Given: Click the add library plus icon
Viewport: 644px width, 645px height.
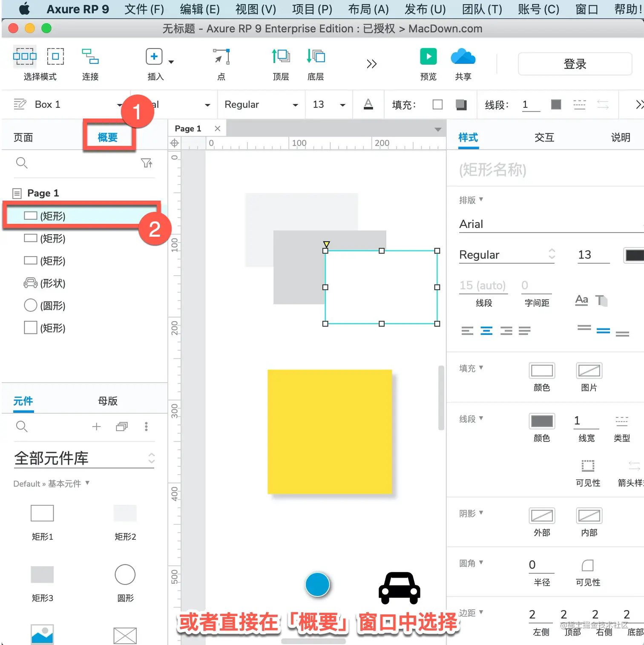Looking at the screenshot, I should point(97,426).
